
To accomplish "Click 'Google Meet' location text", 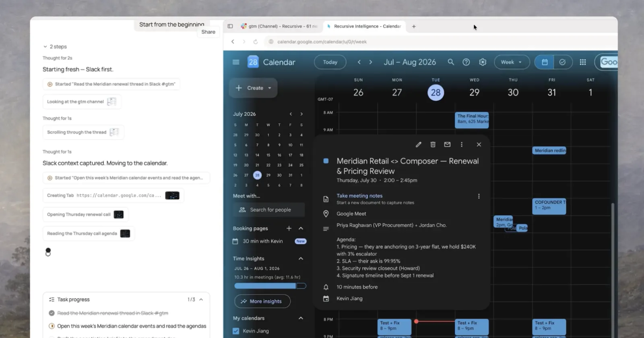I will click(351, 214).
